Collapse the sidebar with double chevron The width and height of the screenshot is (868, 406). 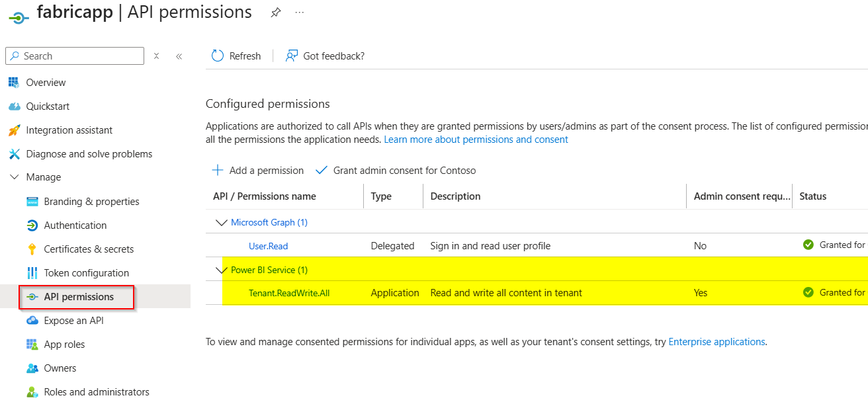[x=179, y=56]
